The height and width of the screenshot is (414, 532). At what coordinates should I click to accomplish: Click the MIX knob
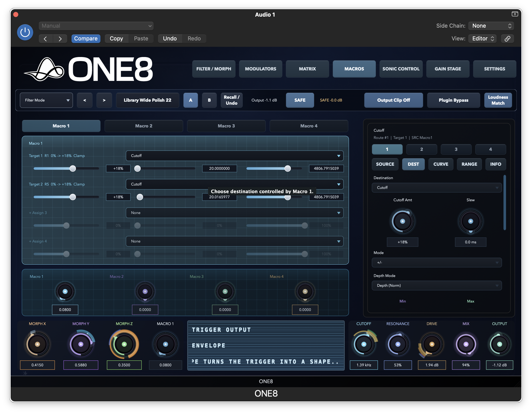coord(466,344)
